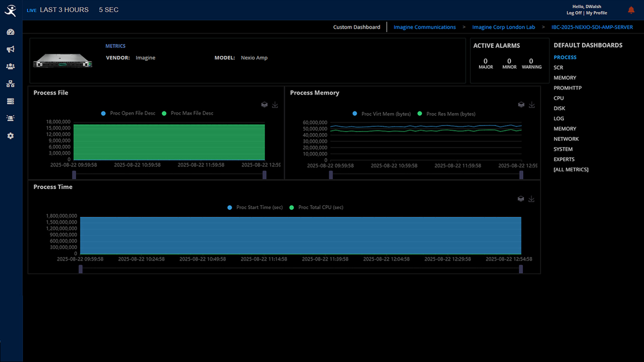Screen dimensions: 644x362
Task: Click the right zoom handle of Process Time chart
Action: 521,269
